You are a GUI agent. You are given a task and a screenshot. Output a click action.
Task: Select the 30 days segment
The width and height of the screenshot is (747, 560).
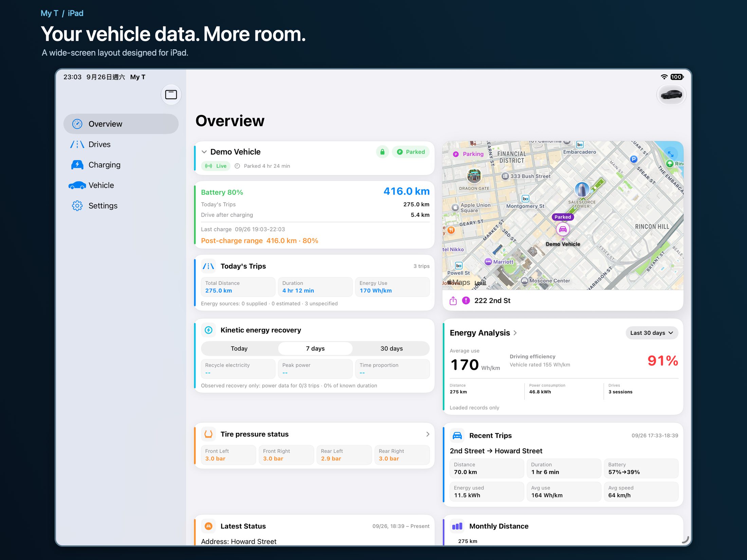tap(391, 349)
